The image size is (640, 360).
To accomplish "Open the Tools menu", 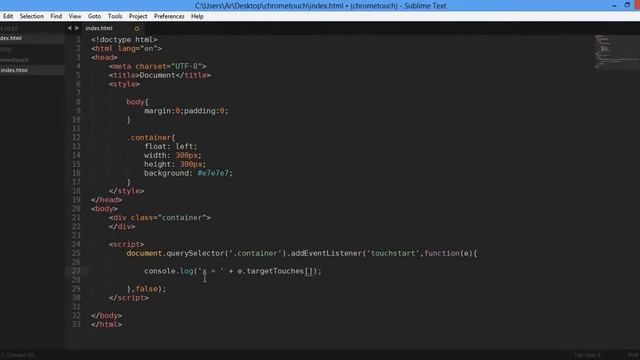I will tap(115, 16).
